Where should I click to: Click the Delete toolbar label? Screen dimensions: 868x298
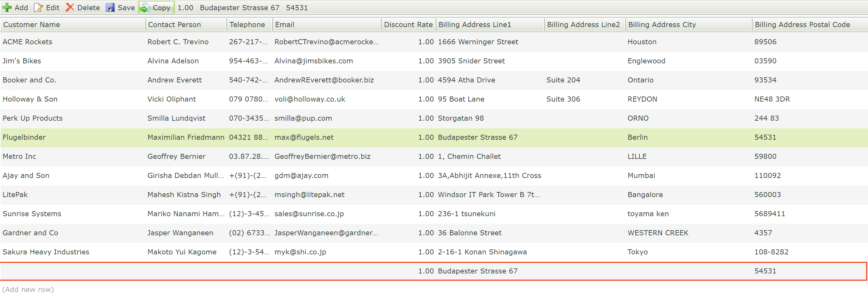coord(88,7)
